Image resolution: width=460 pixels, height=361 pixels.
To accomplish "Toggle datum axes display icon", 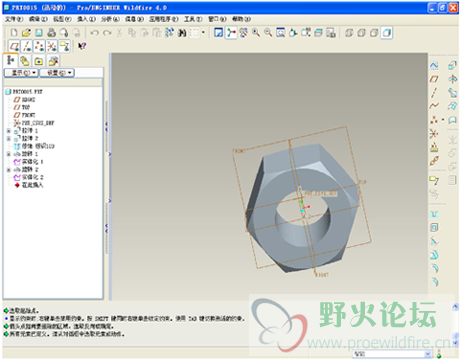I will point(27,46).
